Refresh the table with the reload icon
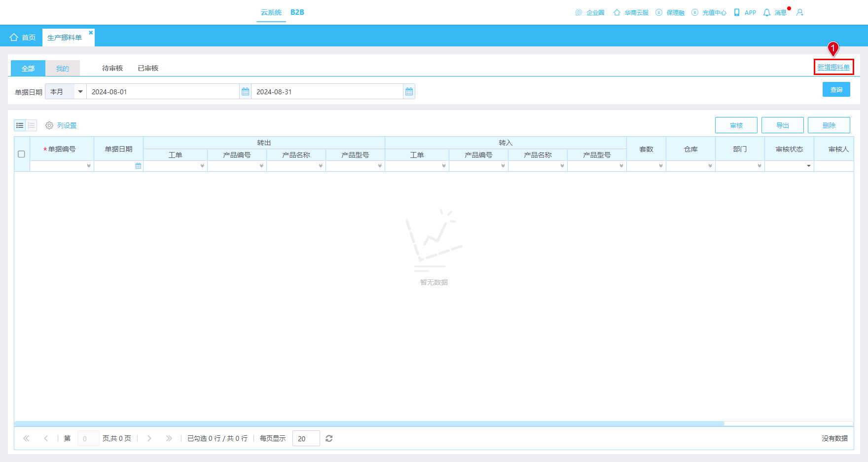This screenshot has width=868, height=462. pyautogui.click(x=329, y=438)
